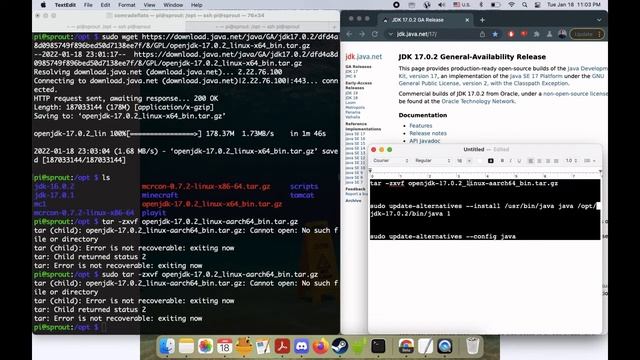The image size is (640, 360).
Task: Open the volume control in the menu bar
Action: [x=442, y=5]
